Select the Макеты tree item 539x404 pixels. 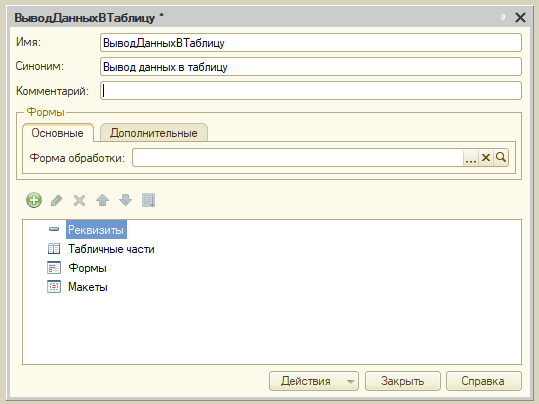(x=88, y=287)
